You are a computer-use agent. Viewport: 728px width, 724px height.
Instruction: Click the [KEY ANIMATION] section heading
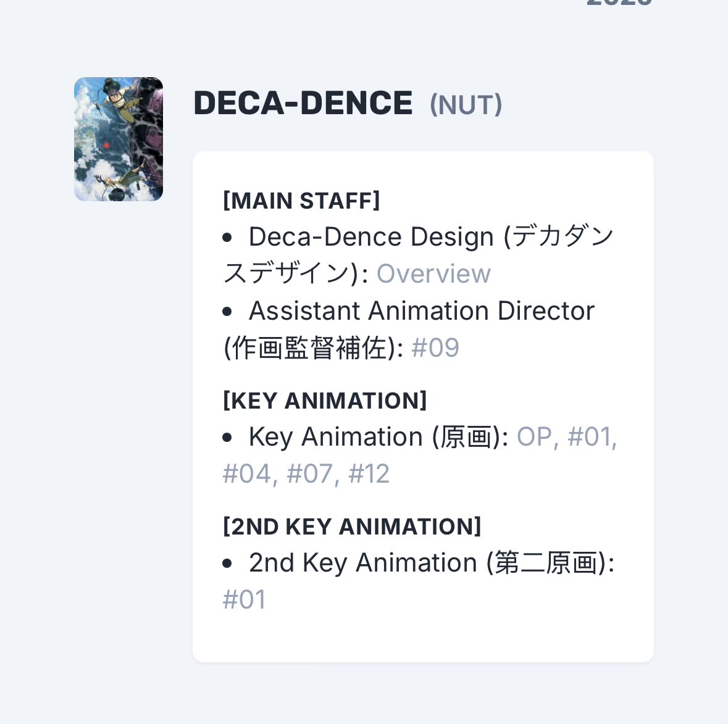click(x=325, y=401)
